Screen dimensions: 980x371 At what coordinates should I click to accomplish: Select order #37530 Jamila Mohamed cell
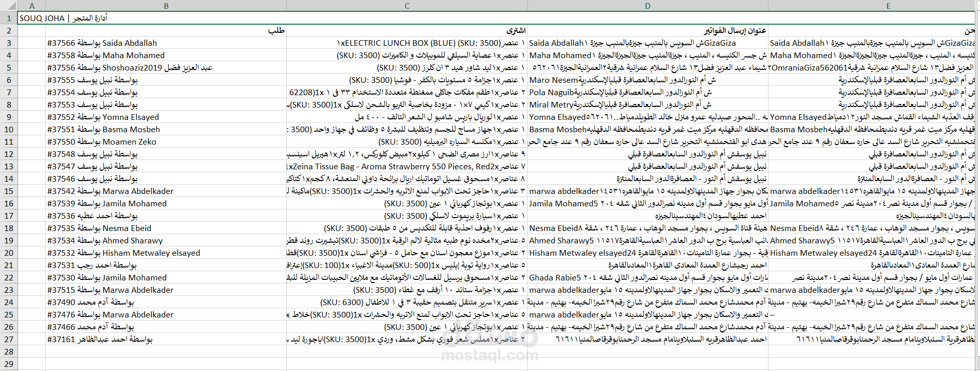pyautogui.click(x=166, y=277)
